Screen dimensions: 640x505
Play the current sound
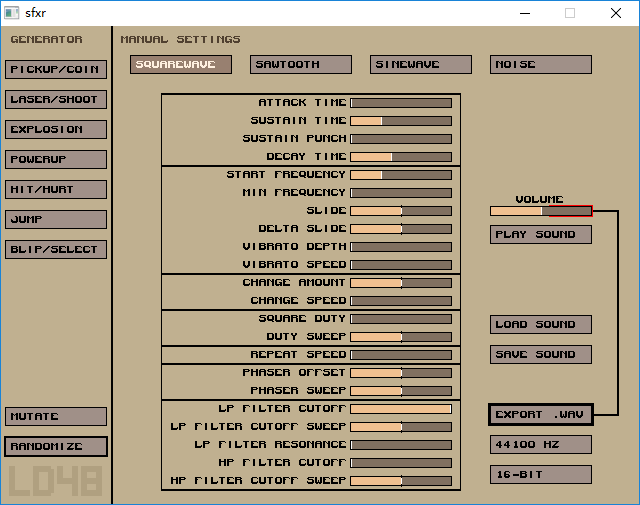541,235
